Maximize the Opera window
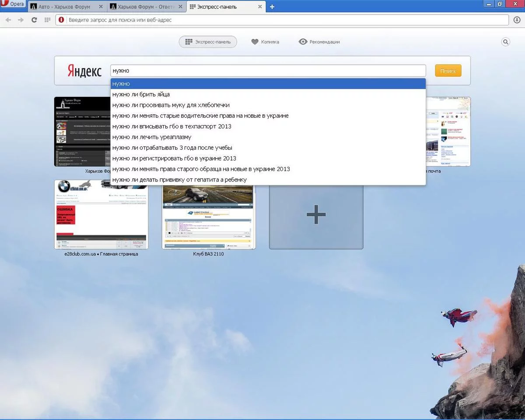525x420 pixels. pyautogui.click(x=500, y=4)
